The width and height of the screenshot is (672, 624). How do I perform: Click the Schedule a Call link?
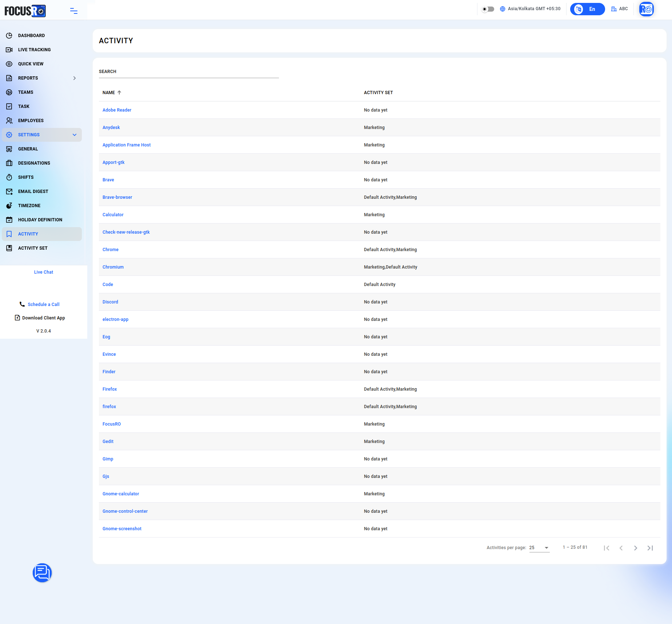(44, 305)
